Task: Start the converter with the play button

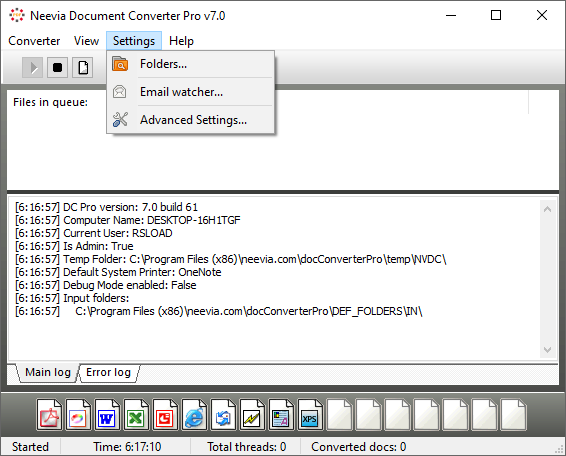Action: point(32,68)
